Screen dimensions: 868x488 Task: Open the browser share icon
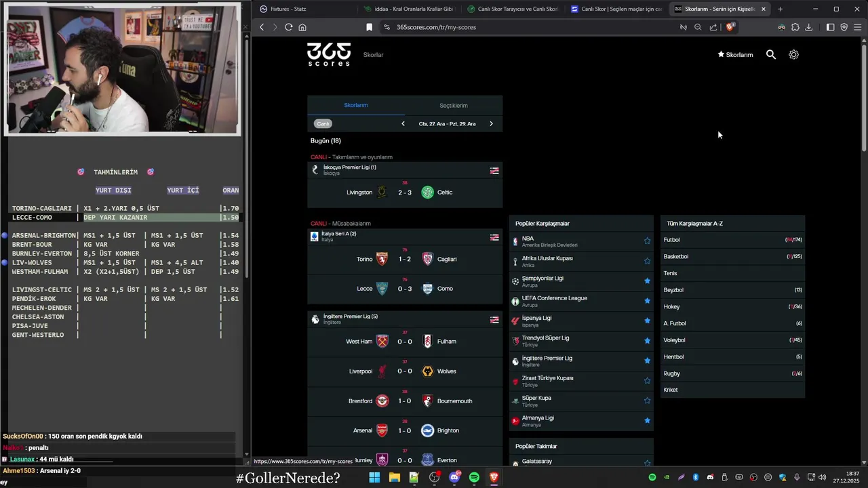(713, 27)
